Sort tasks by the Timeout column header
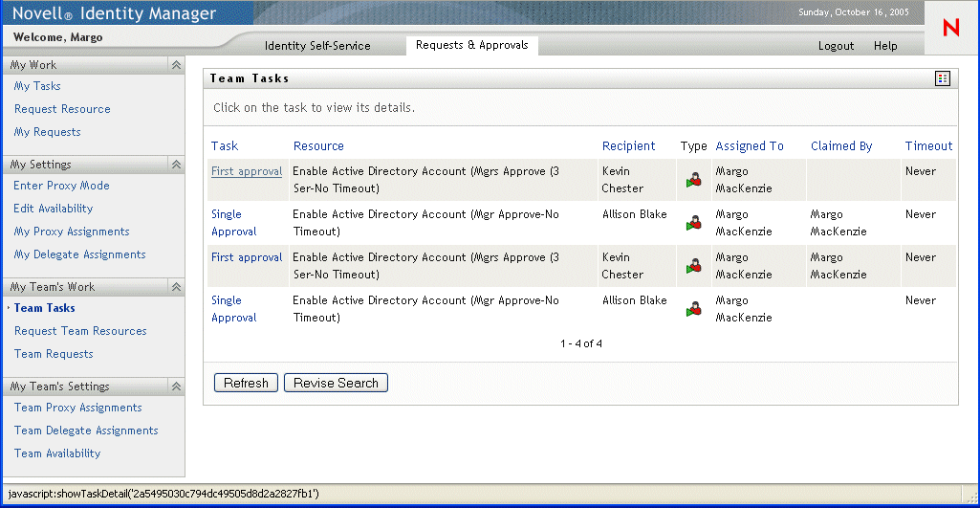The width and height of the screenshot is (980, 508). 928,146
